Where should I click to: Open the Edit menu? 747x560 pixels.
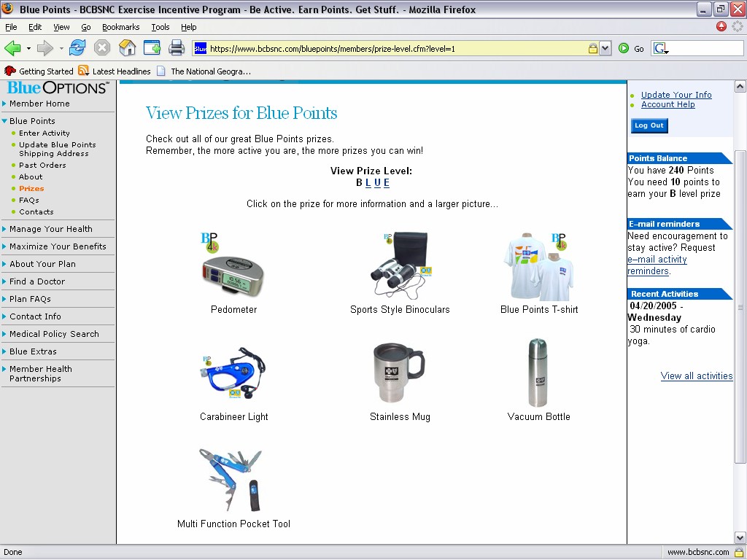tap(35, 27)
